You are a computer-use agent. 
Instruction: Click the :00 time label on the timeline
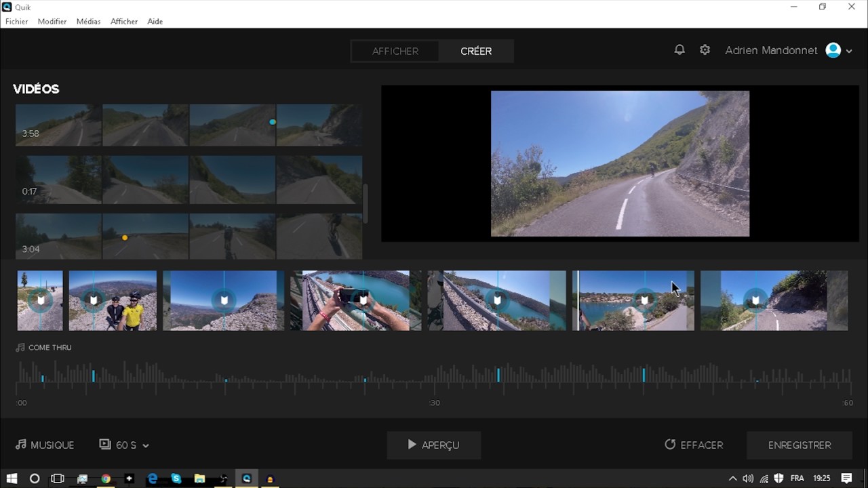tap(22, 403)
